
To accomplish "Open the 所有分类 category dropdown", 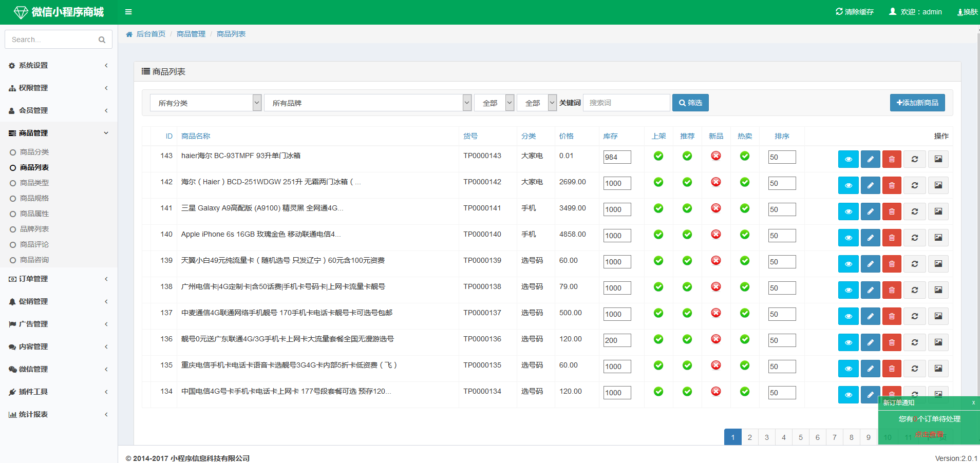I will pos(205,103).
